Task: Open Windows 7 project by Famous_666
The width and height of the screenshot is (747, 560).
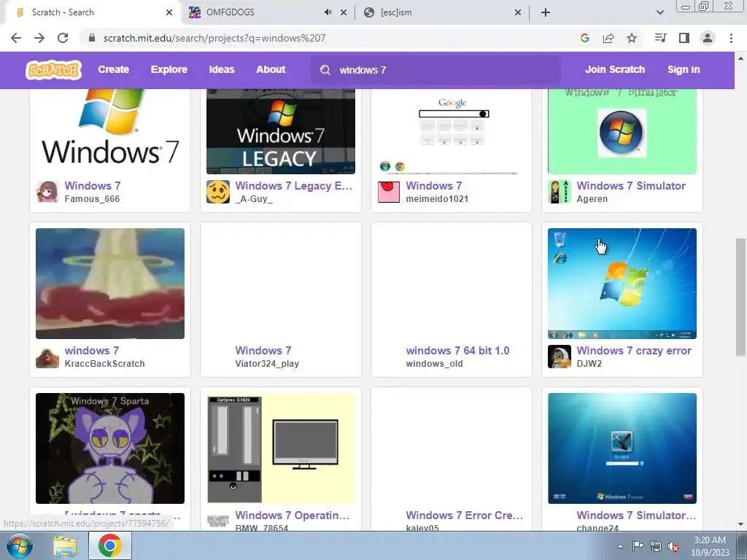Action: (93, 186)
